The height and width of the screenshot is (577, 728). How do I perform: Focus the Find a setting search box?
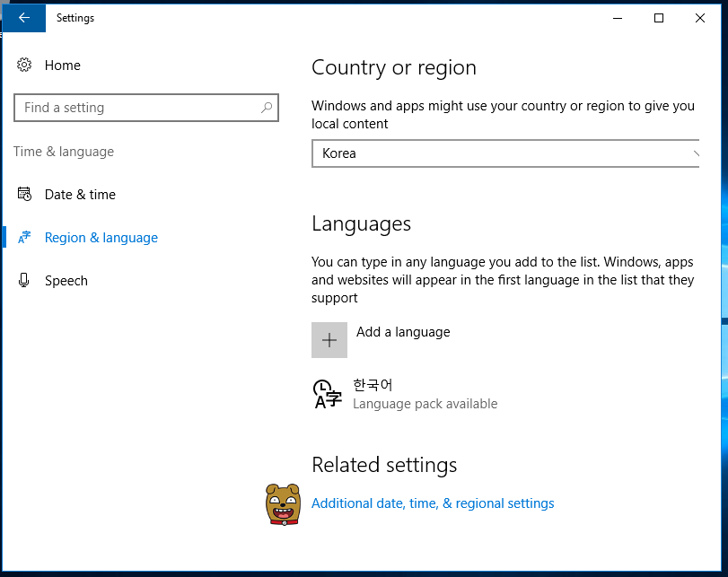click(146, 108)
